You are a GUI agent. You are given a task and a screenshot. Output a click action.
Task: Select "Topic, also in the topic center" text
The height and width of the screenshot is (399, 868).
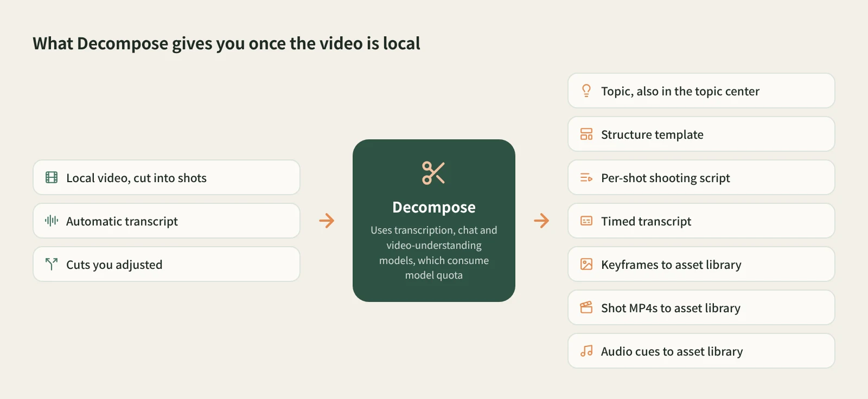pyautogui.click(x=680, y=91)
